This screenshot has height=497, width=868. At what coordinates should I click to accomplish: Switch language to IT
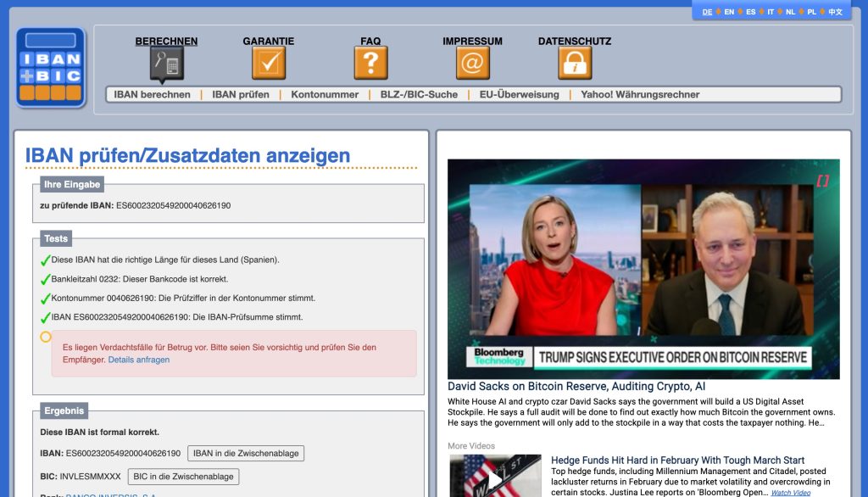[771, 12]
